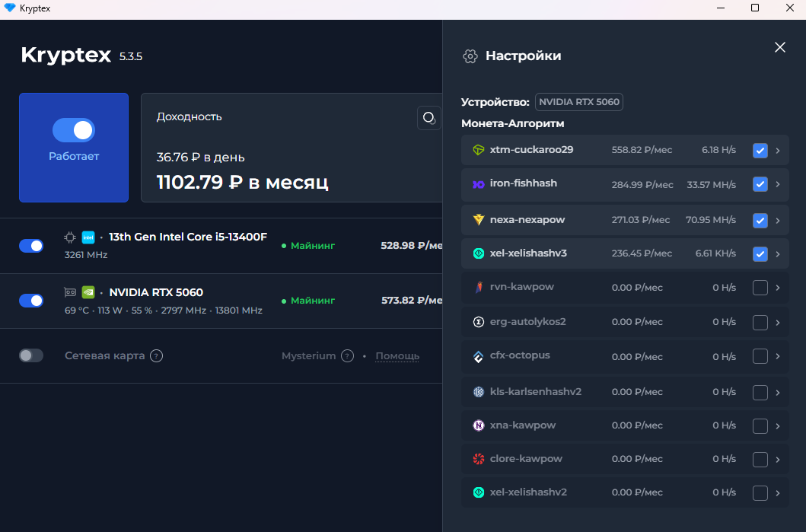The image size is (806, 532).
Task: Click the profitability search icon button
Action: tap(428, 118)
